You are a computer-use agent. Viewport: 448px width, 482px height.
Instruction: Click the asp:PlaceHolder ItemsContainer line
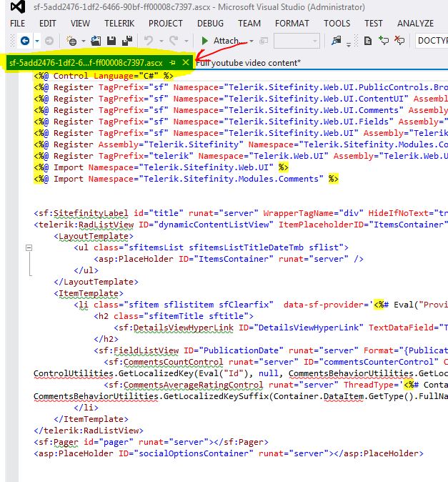[x=229, y=259]
